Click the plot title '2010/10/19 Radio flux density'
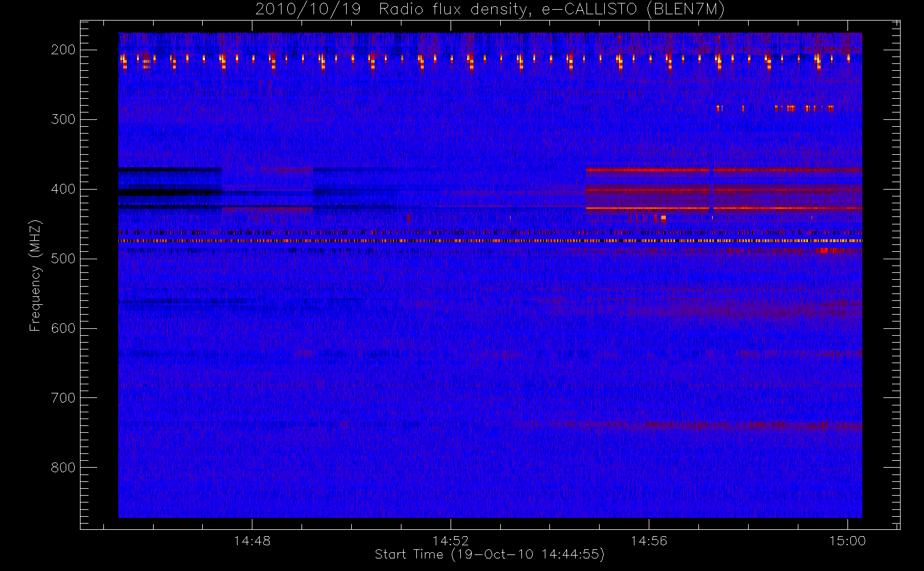The width and height of the screenshot is (924, 571). 489,10
